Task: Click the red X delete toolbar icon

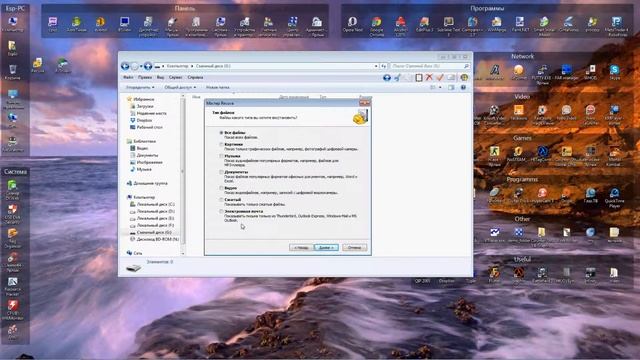Action: tap(429, 77)
